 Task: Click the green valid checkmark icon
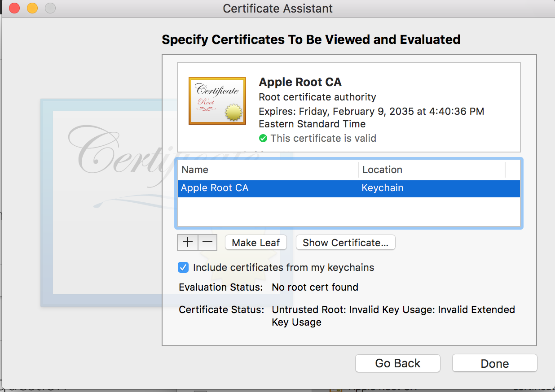point(263,139)
